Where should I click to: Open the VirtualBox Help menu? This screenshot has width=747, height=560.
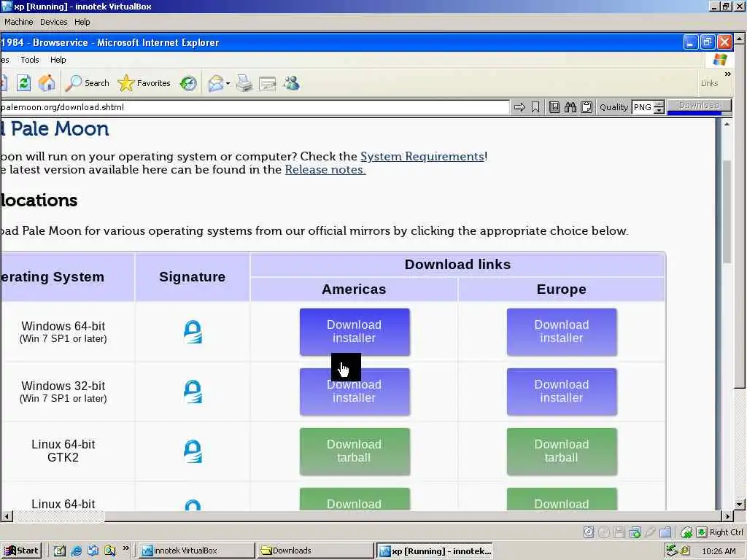[x=82, y=22]
